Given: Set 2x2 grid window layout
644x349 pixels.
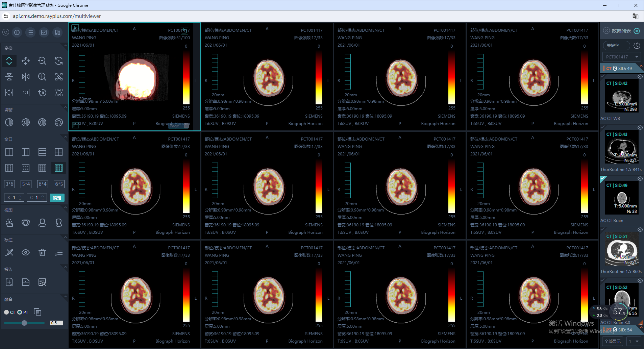Looking at the screenshot, I should 59,152.
